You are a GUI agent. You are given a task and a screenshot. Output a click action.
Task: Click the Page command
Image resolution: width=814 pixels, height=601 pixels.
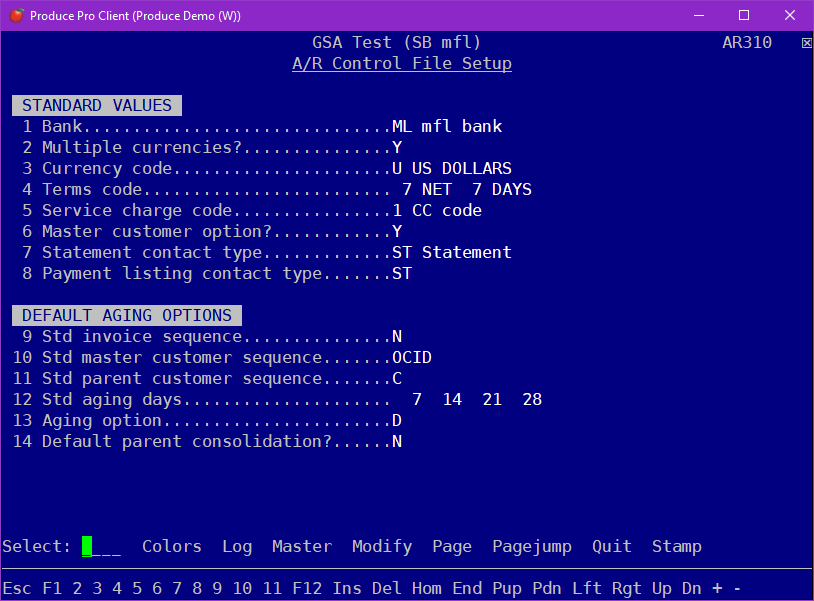pos(452,547)
